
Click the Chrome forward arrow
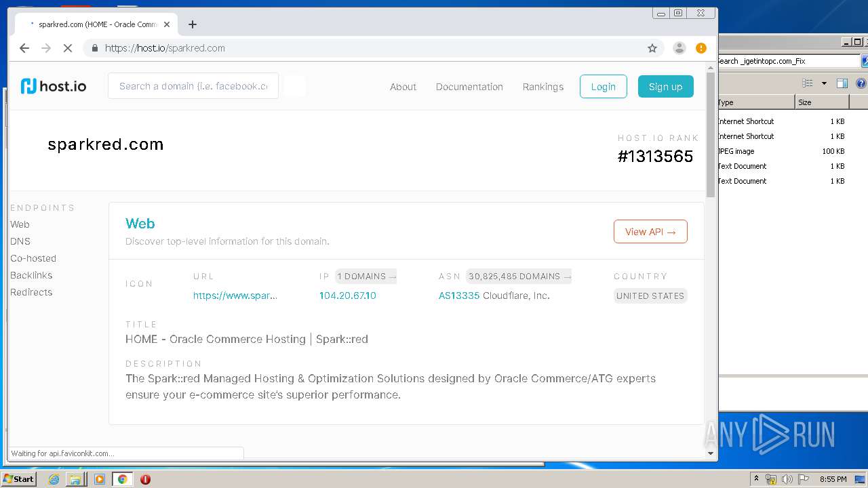[x=46, y=48]
